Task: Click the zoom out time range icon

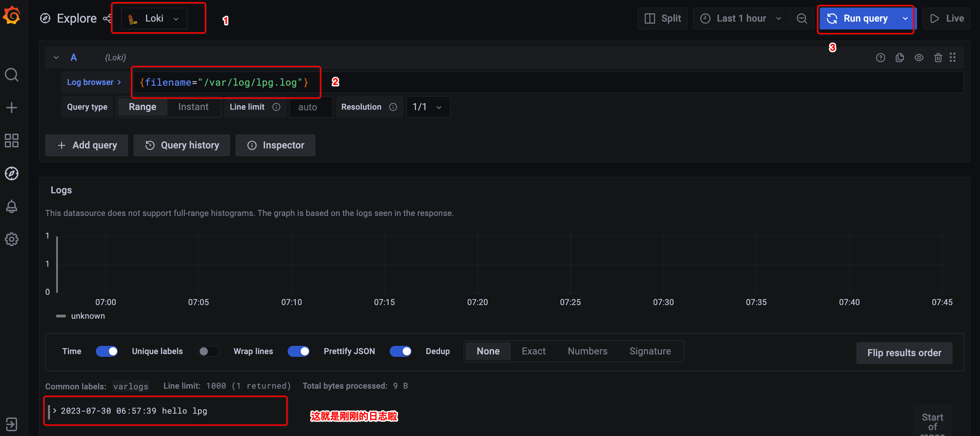Action: pyautogui.click(x=802, y=18)
